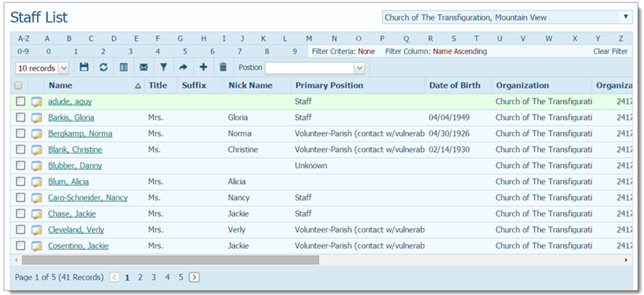
Task: Open the Postion dropdown arrow
Action: tap(359, 68)
